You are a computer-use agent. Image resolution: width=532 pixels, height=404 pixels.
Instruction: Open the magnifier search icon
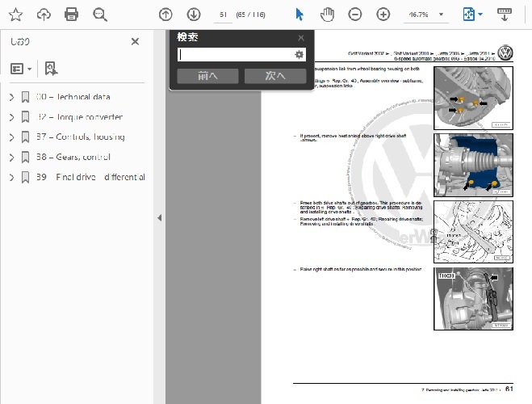pos(100,15)
